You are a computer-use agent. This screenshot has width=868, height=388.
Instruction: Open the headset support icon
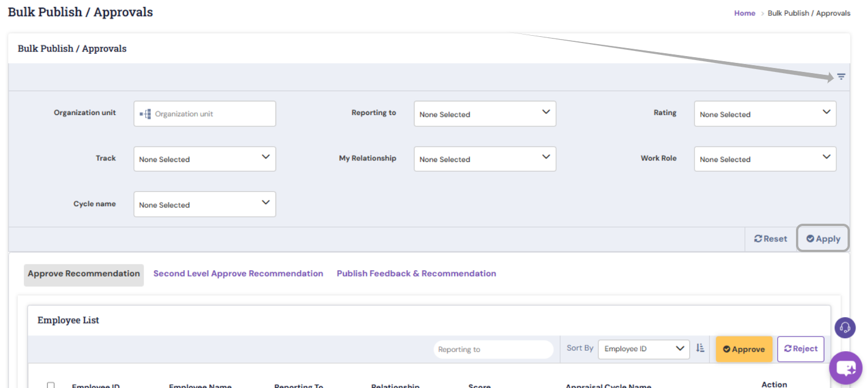pos(845,327)
